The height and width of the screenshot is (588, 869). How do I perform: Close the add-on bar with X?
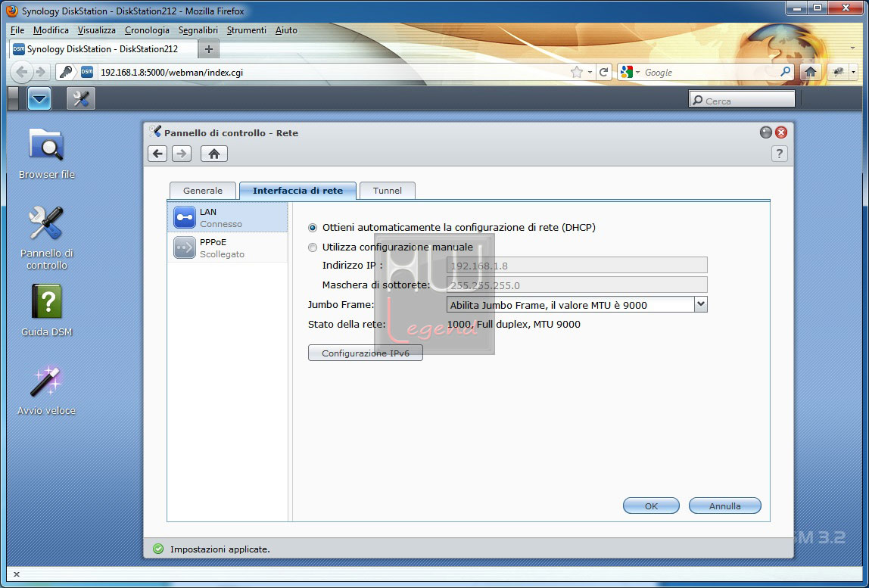[x=16, y=574]
